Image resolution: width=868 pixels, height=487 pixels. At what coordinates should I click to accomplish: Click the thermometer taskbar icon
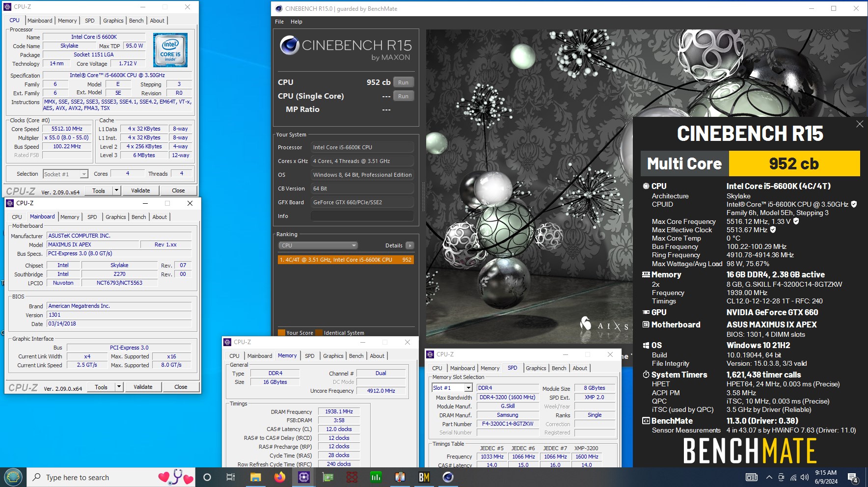tap(400, 477)
